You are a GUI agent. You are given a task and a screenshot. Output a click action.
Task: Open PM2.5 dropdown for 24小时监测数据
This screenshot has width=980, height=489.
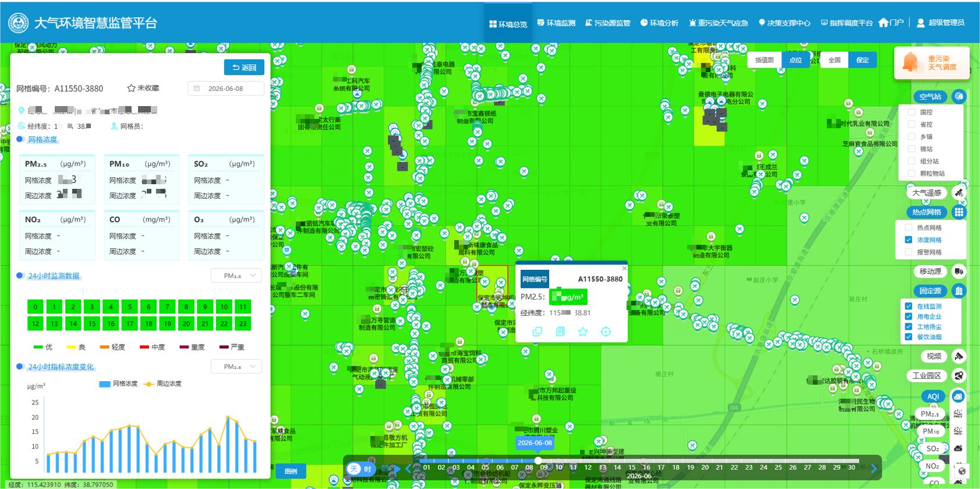[236, 276]
